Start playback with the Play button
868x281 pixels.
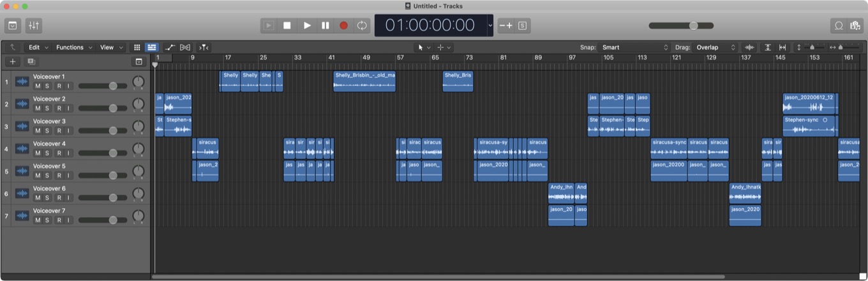point(307,26)
